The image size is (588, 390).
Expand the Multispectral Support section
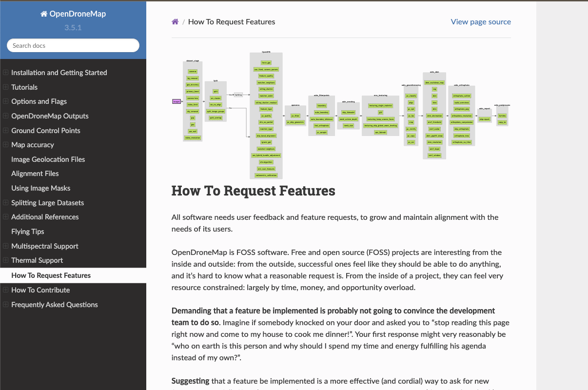point(5,246)
